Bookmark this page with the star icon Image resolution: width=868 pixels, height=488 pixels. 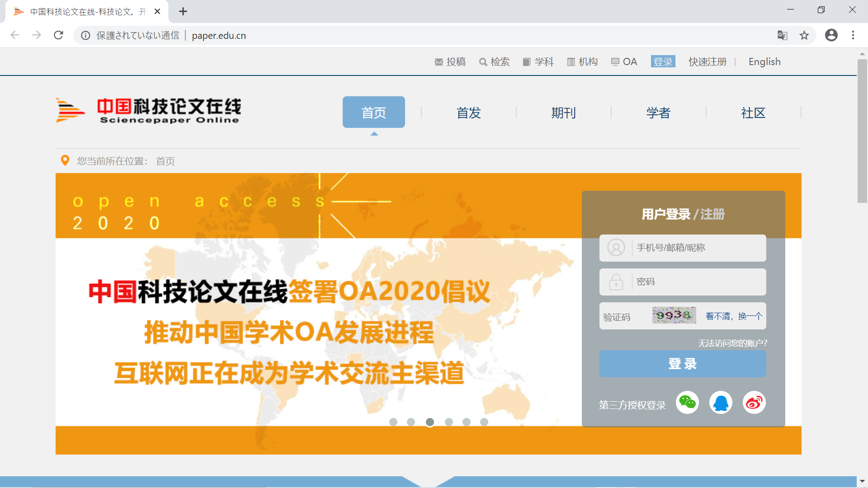(804, 35)
